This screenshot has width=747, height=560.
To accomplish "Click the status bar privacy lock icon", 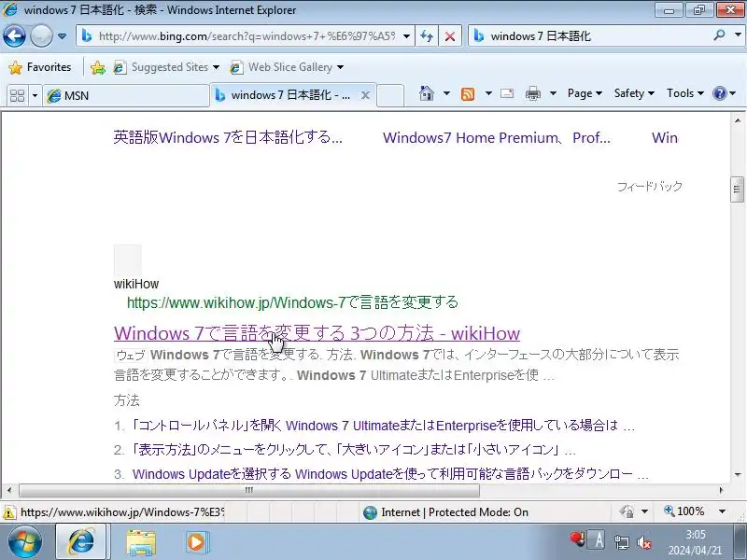I will tap(627, 511).
